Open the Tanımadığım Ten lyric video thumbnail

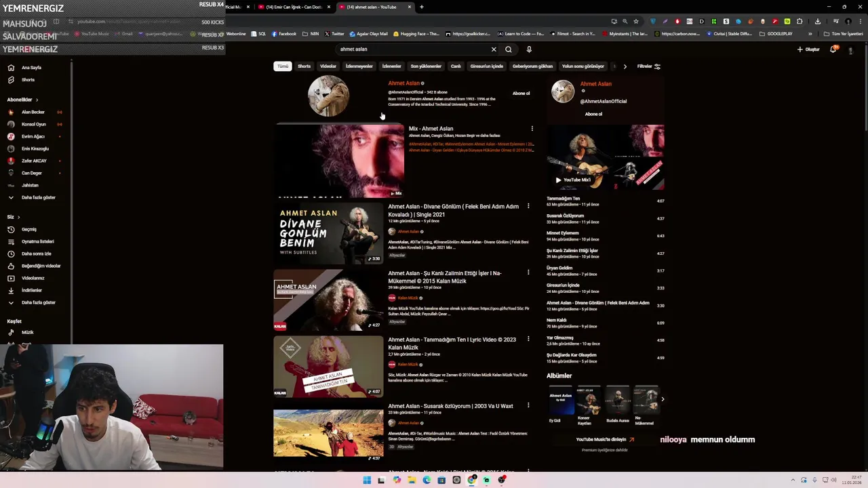328,366
